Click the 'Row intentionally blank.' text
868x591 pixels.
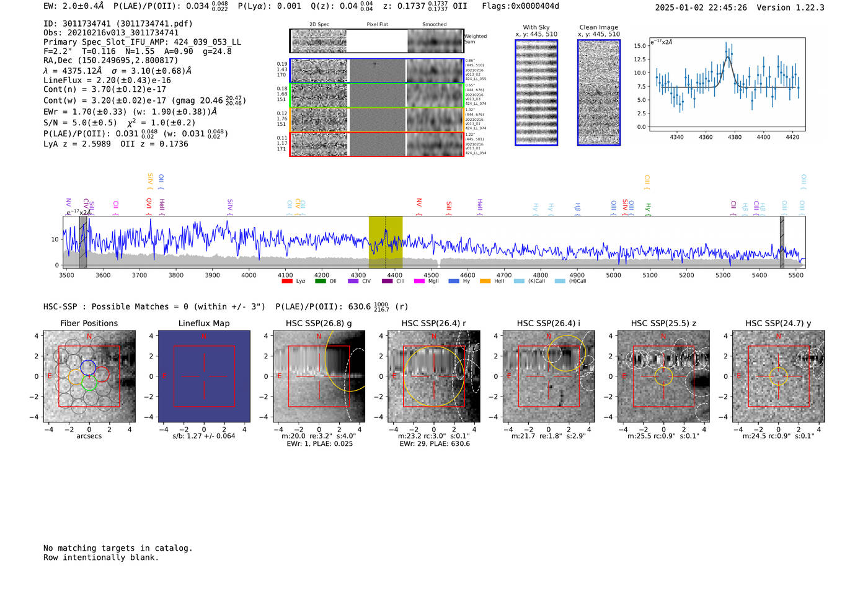tap(101, 558)
